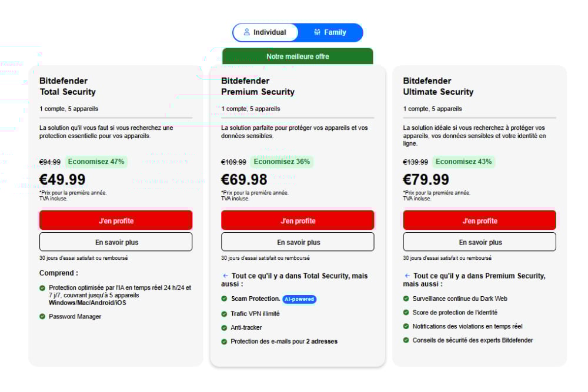
Task: Click J'en profite for Total Security
Action: 116,220
